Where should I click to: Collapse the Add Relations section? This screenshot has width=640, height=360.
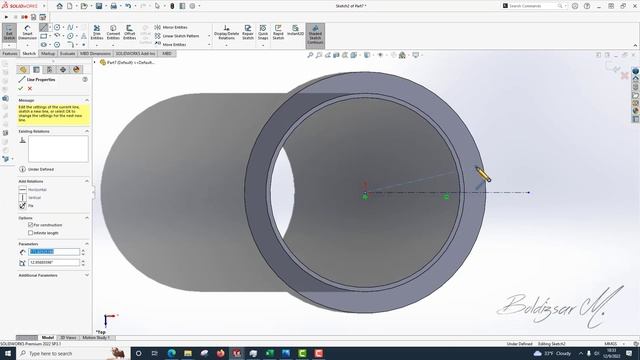coord(87,181)
